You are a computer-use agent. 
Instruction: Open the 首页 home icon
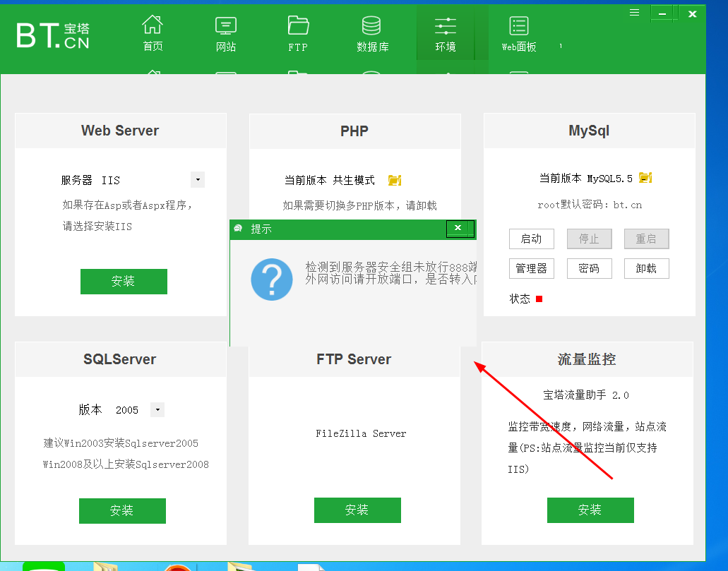pos(153,32)
